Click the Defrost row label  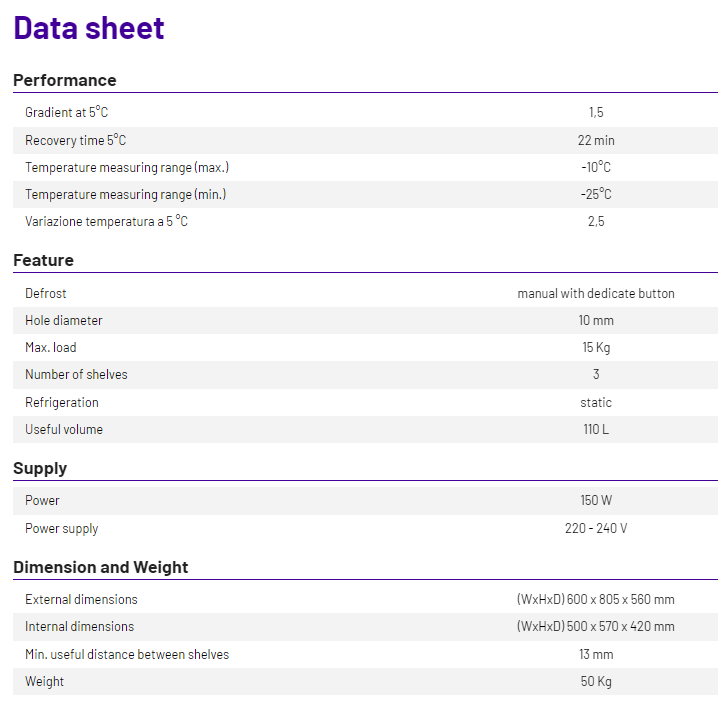pos(46,293)
